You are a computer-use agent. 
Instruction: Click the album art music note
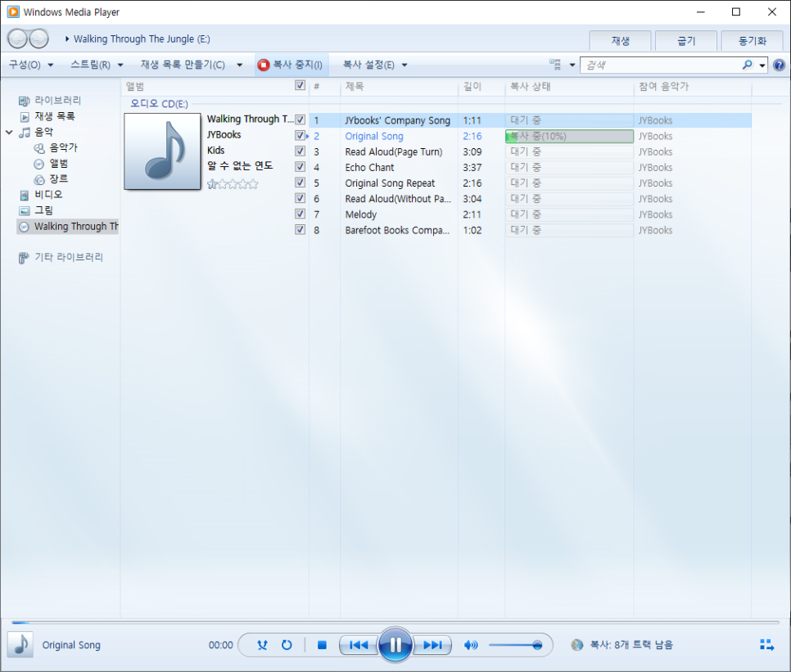click(162, 151)
